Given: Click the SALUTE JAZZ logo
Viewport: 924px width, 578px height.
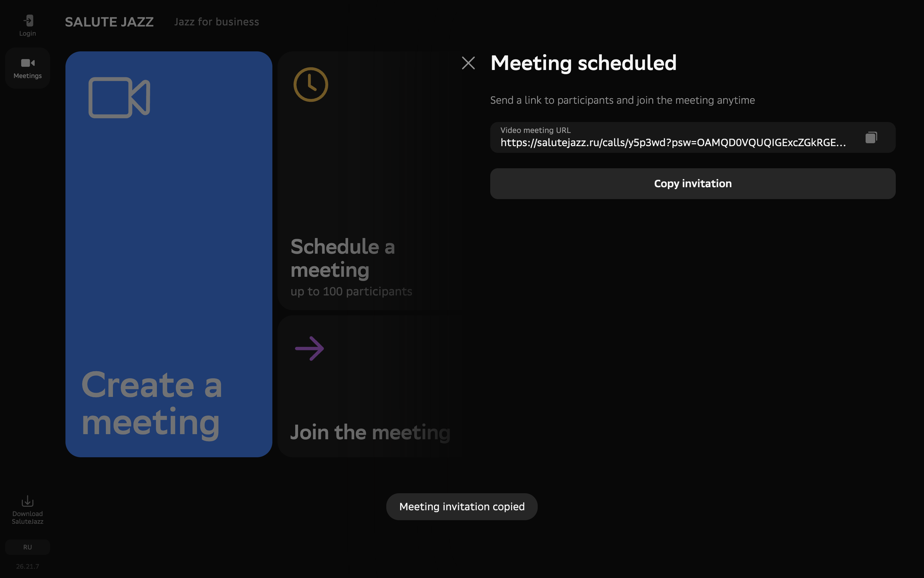Looking at the screenshot, I should click(x=109, y=22).
